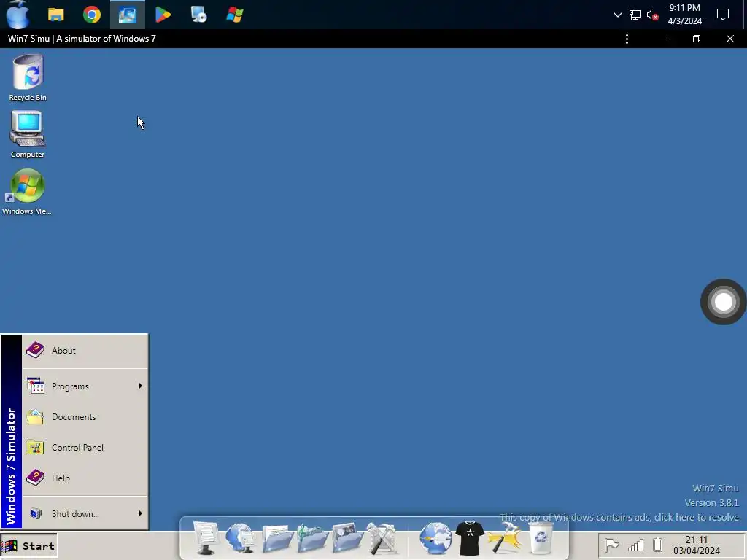This screenshot has width=747, height=560.
Task: Click the network icon in host tray
Action: [635, 15]
